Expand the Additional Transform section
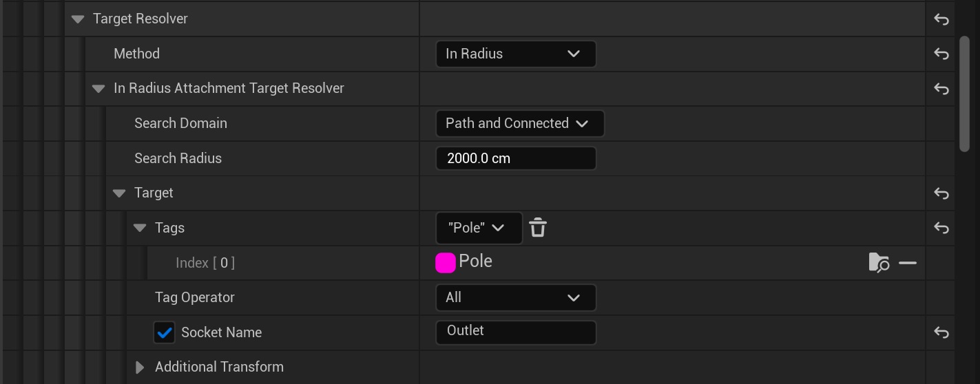The image size is (980, 384). (140, 367)
